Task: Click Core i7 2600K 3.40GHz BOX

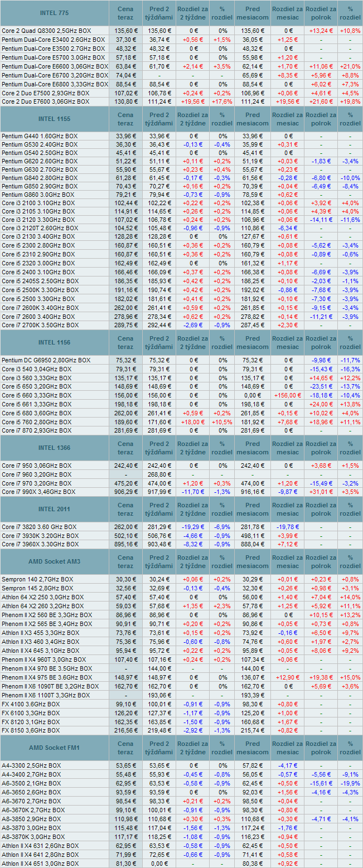Action: click(x=40, y=308)
